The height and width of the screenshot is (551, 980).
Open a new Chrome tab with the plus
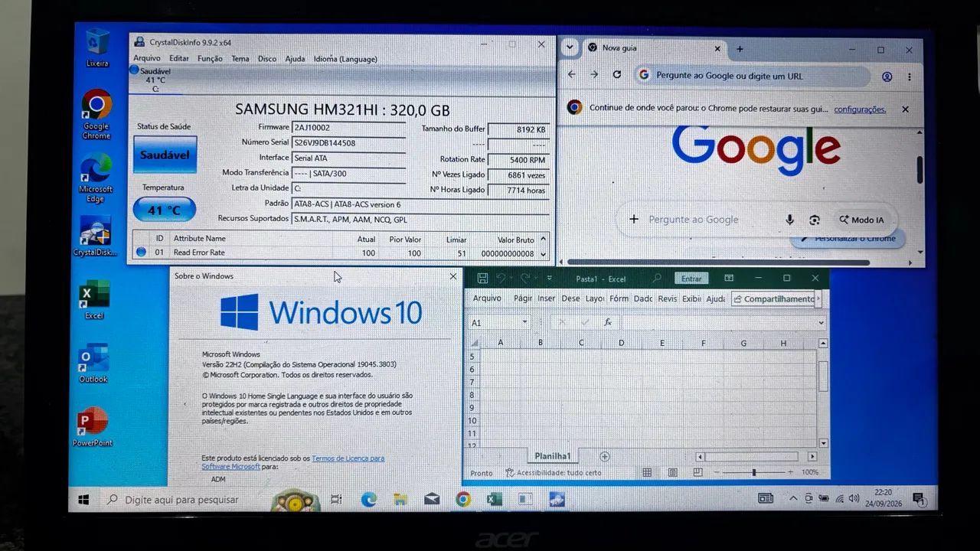(740, 48)
